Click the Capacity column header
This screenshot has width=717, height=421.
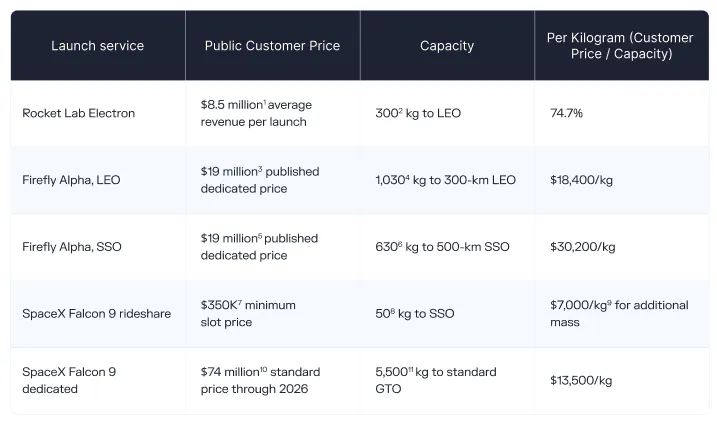pos(447,46)
